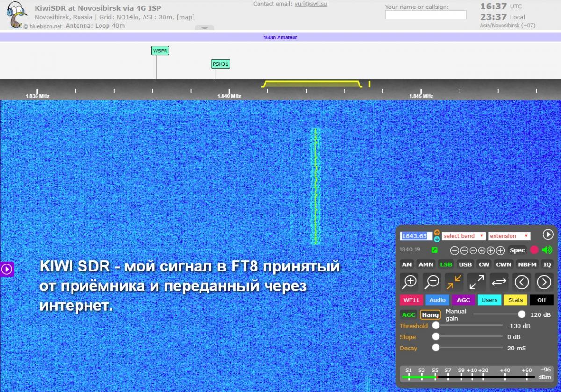Switch to the Audio tab

pyautogui.click(x=437, y=300)
